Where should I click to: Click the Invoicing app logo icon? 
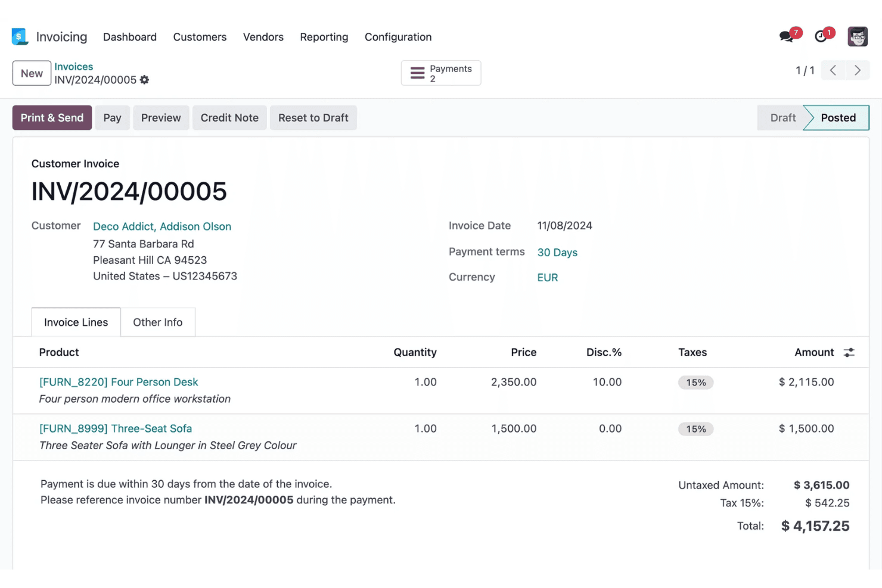pyautogui.click(x=20, y=37)
